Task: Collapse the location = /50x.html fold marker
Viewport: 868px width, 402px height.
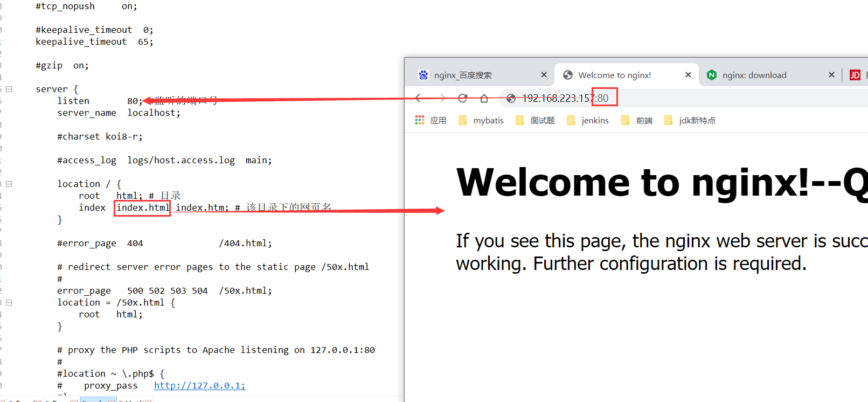Action: (x=9, y=302)
